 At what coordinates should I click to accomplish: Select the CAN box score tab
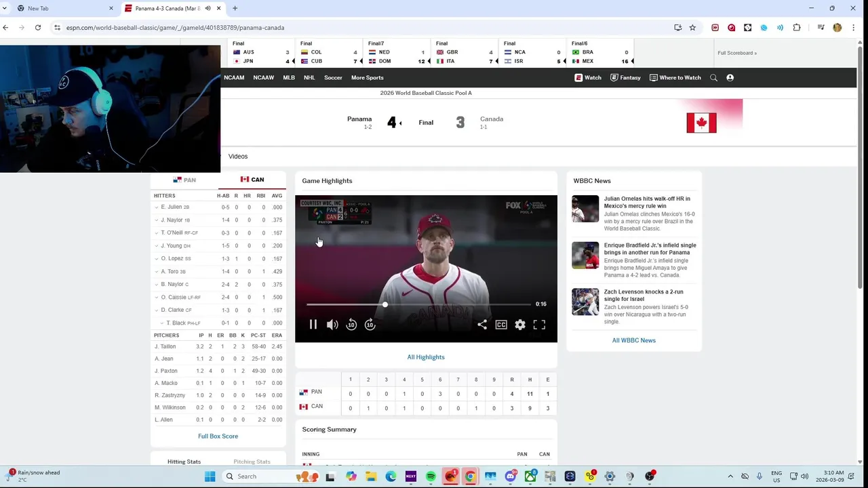point(252,180)
